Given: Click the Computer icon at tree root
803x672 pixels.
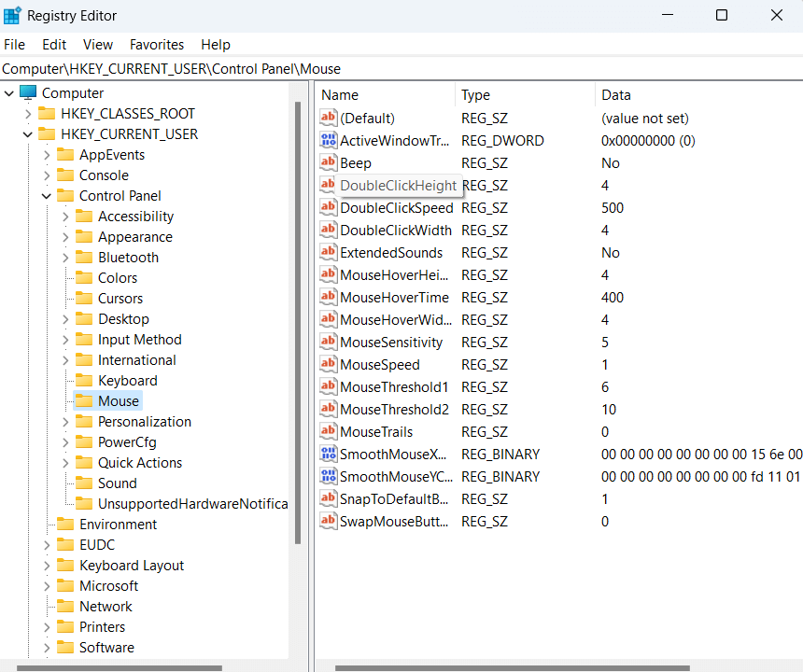Looking at the screenshot, I should [x=28, y=93].
